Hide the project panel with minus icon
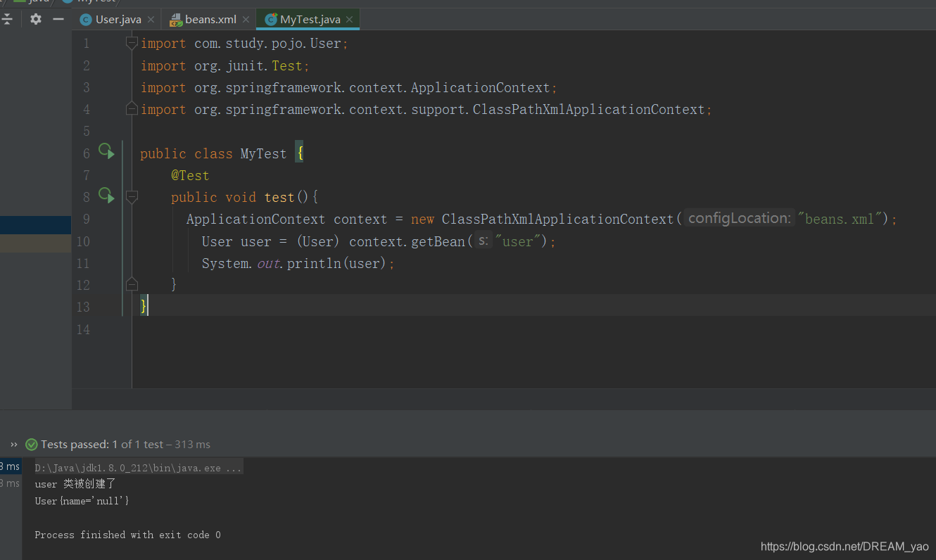 click(58, 19)
